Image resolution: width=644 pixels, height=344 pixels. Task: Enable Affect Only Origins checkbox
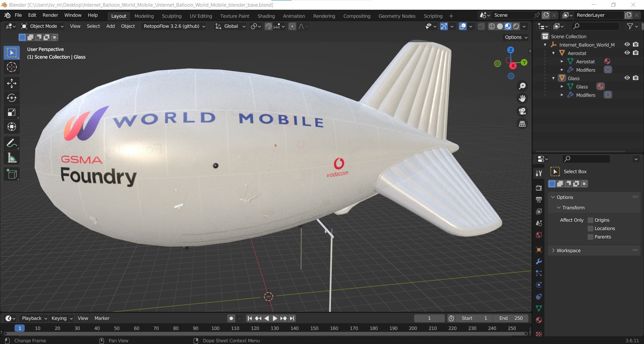pos(591,220)
